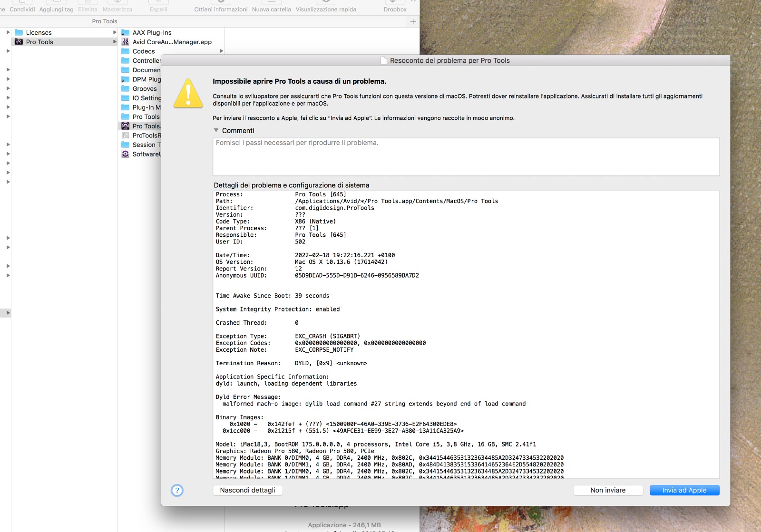Click the Codecs folder icon

tap(126, 51)
